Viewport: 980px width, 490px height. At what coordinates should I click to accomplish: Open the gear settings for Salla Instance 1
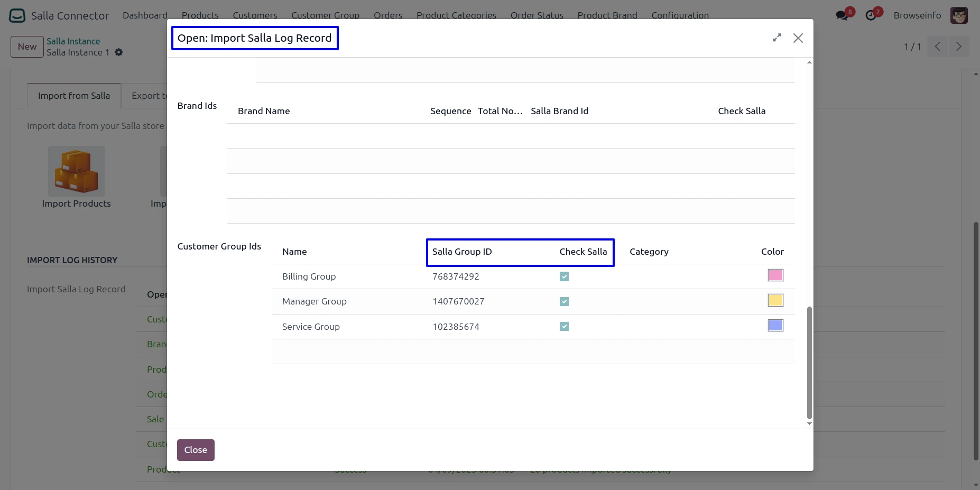tap(119, 52)
